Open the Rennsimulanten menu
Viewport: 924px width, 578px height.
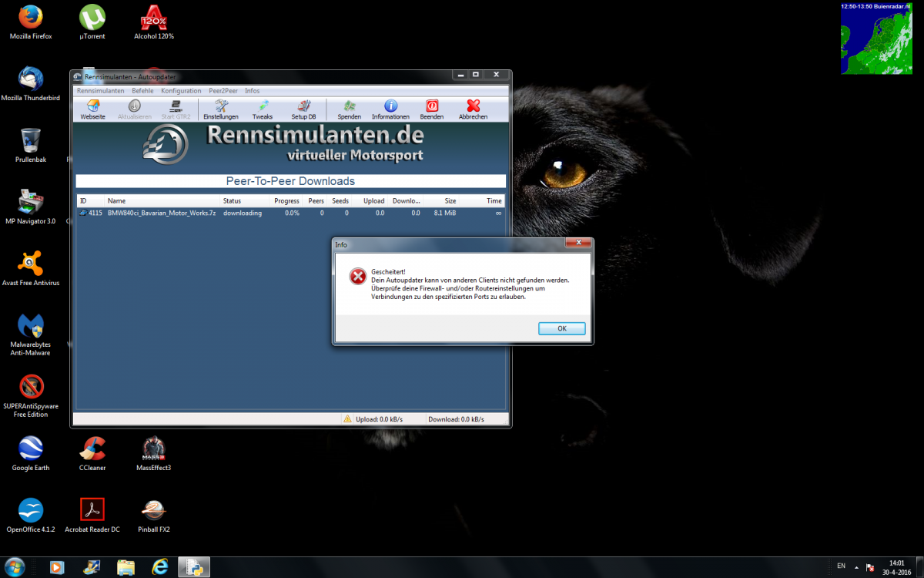coord(100,91)
